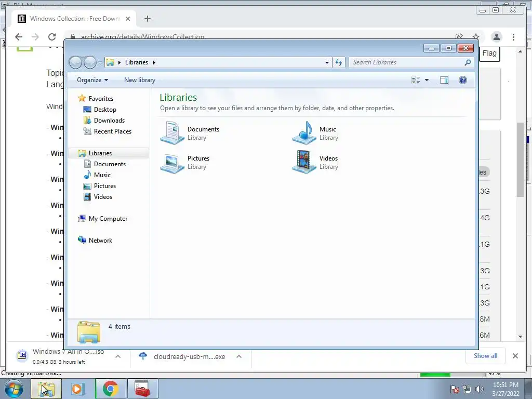Click the Libraries breadcrumb segment
532x399 pixels.
coord(137,62)
